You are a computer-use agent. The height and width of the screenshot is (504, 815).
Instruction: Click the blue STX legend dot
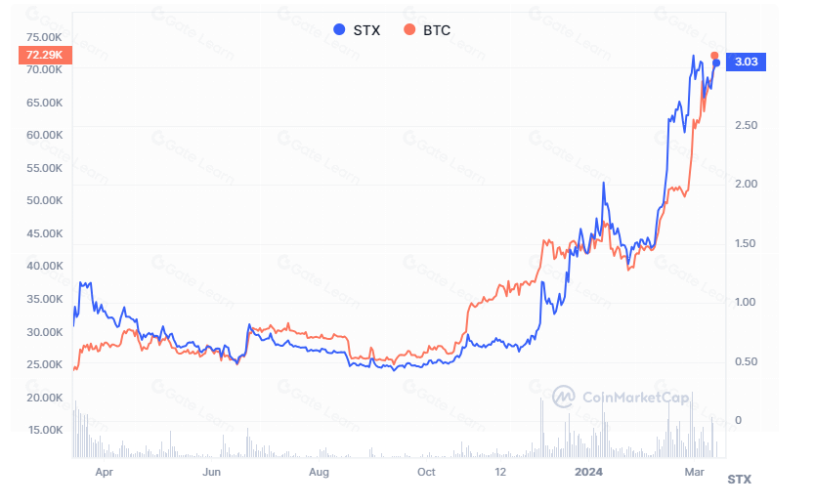click(x=339, y=30)
